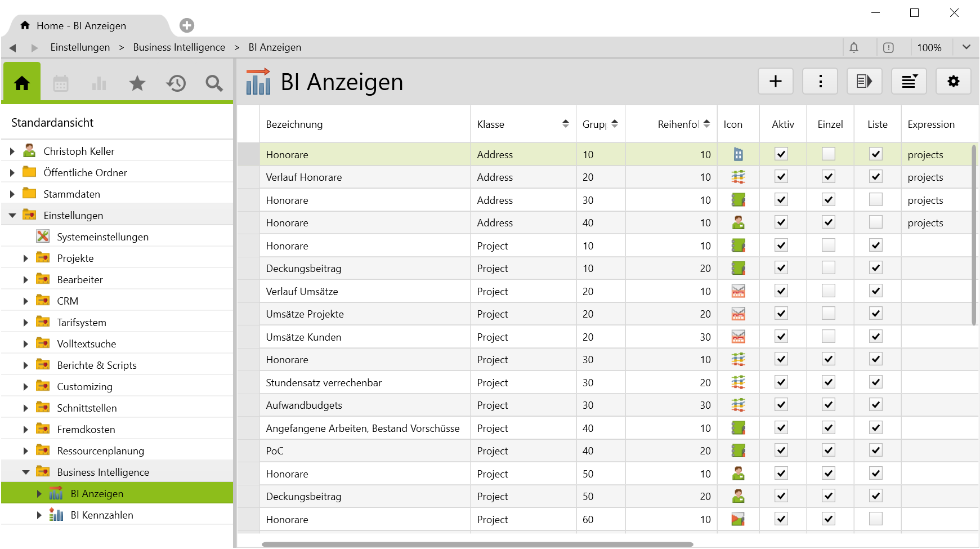Open BI Kennzahlen in the tree
The image size is (980, 549).
[x=102, y=515]
